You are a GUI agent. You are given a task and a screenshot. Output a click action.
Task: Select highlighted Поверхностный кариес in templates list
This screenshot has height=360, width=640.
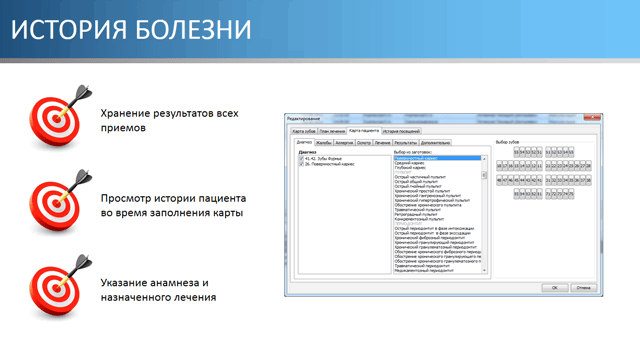coord(438,158)
